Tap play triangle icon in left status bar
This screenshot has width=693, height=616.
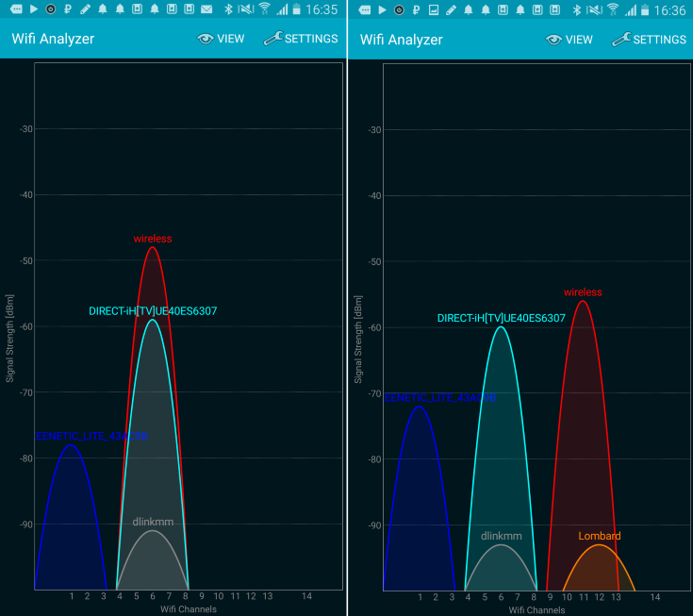tap(34, 9)
